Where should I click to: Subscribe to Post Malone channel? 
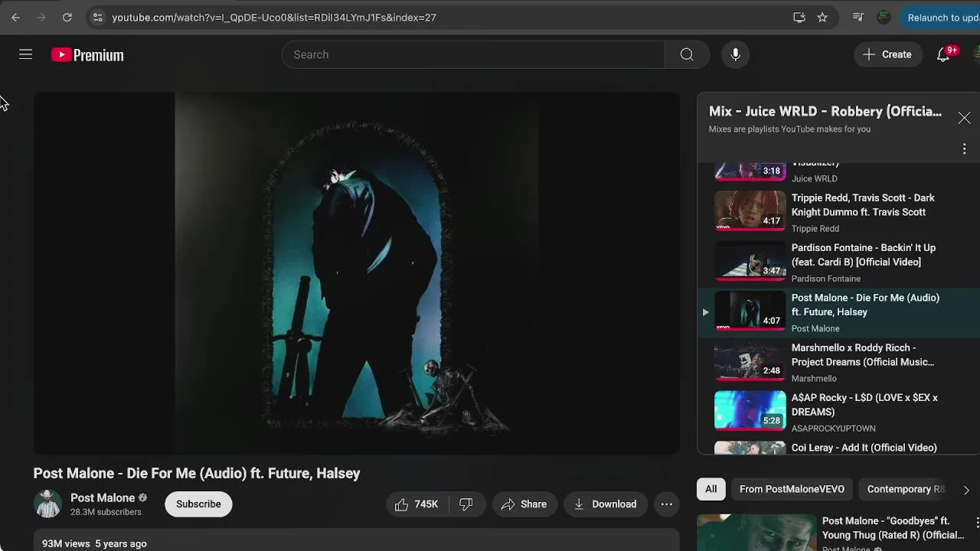[x=198, y=504]
